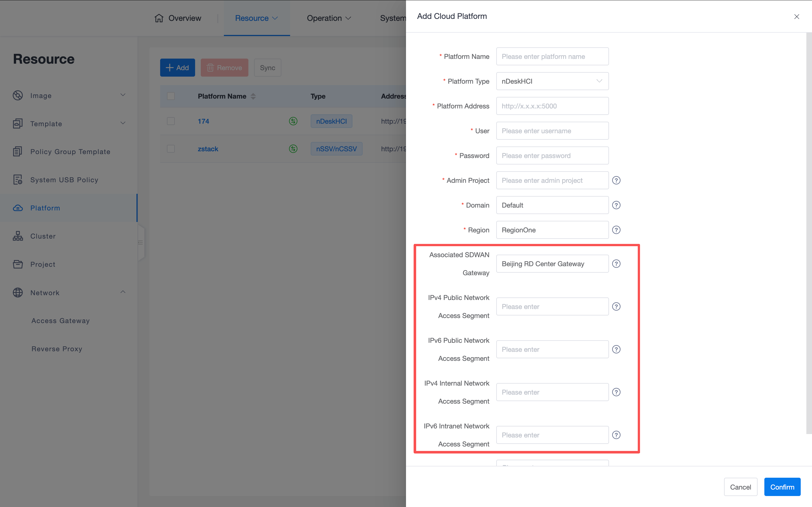812x507 pixels.
Task: Click the Platform Name input field
Action: pyautogui.click(x=552, y=56)
